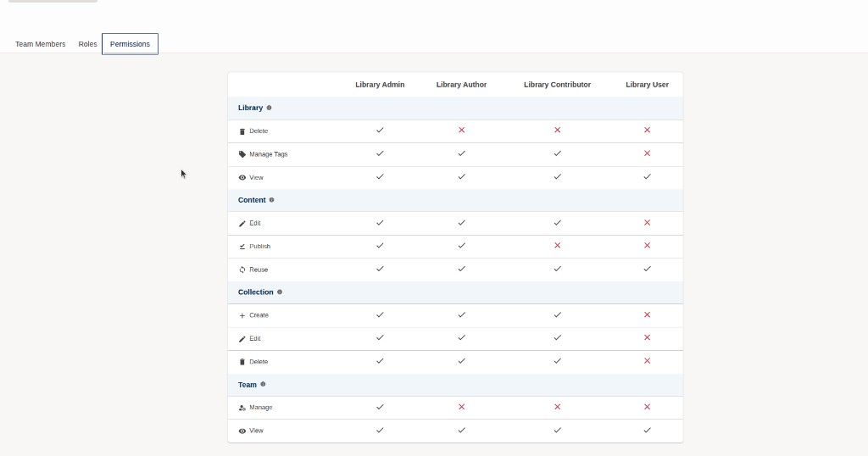
Task: Click Library Contributor red X for Team Manage
Action: click(558, 407)
